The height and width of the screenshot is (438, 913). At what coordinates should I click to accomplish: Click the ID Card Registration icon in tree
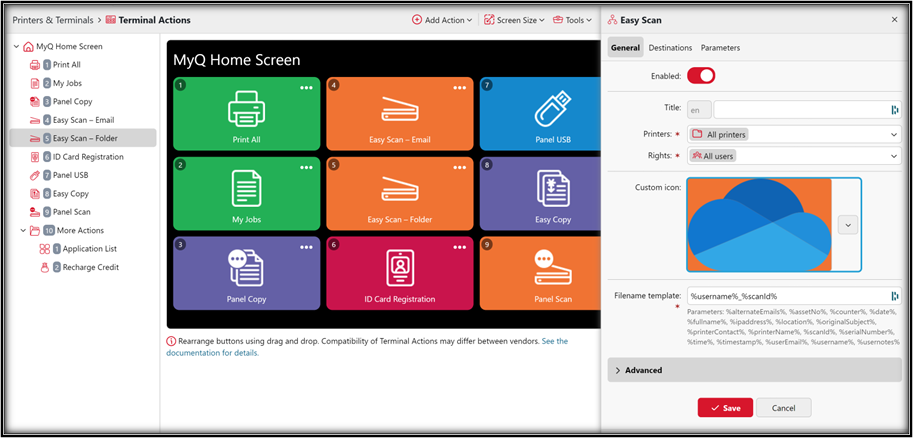pos(35,157)
